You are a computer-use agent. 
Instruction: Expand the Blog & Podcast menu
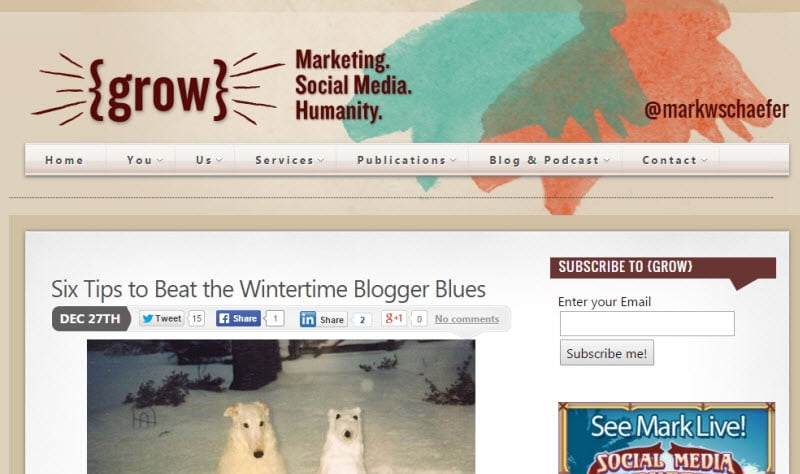(549, 160)
